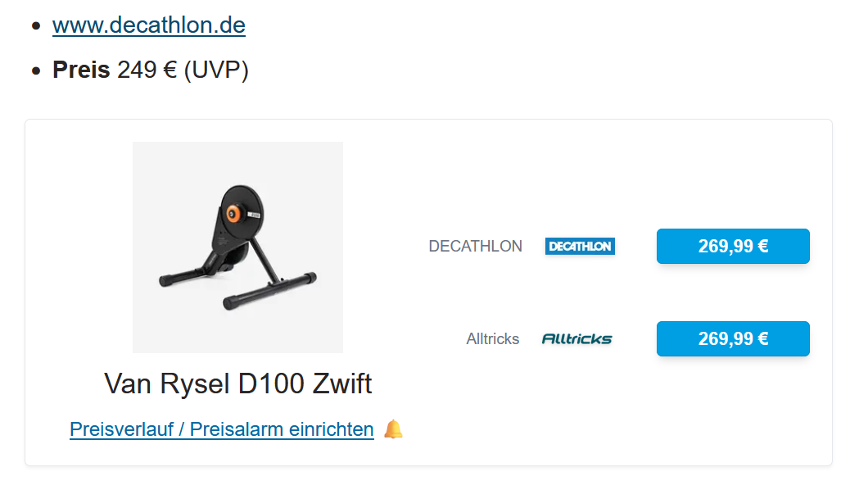Image resolution: width=868 pixels, height=499 pixels.
Task: Click the Alltricks green logo
Action: [x=576, y=338]
